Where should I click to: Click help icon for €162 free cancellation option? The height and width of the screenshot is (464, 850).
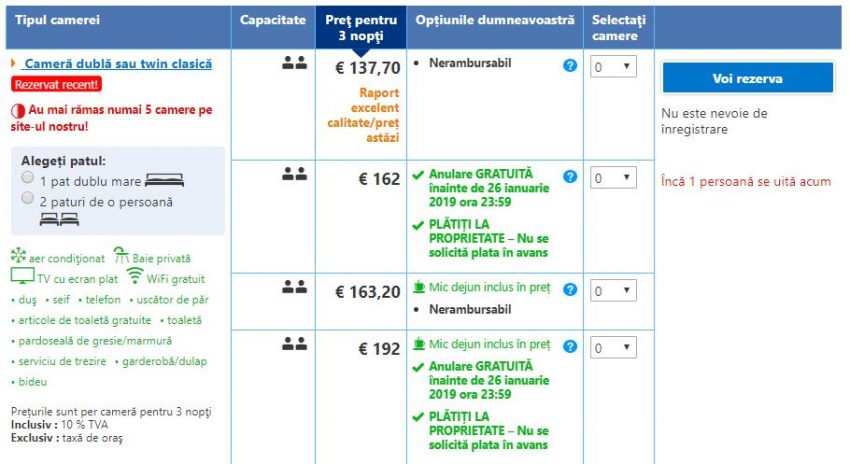pos(570,176)
